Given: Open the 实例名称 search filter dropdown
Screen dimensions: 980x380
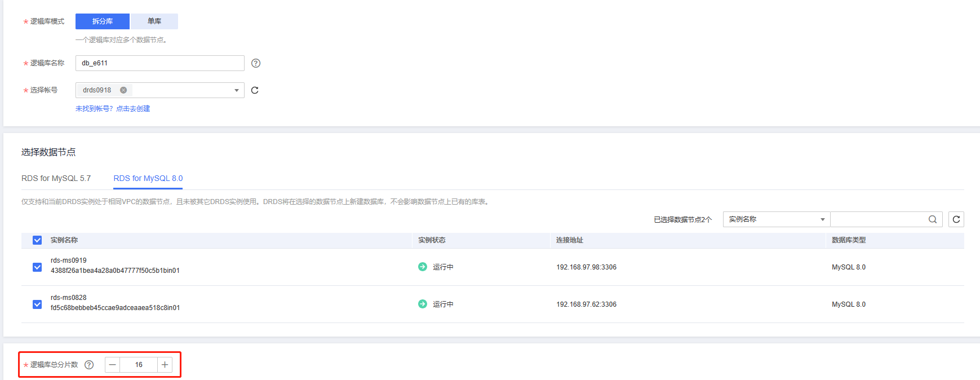Looking at the screenshot, I should click(777, 219).
